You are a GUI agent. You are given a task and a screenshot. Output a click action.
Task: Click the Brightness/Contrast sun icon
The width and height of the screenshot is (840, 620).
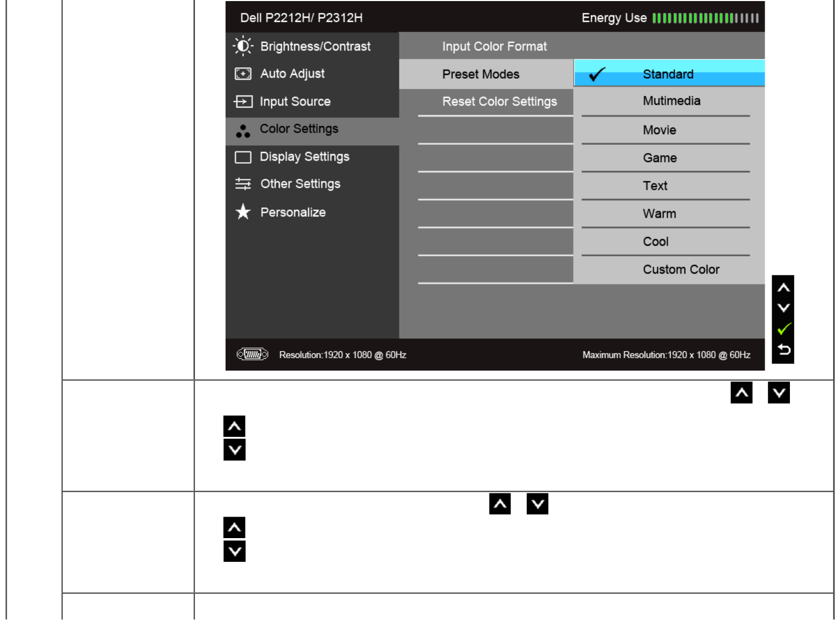coord(243,46)
